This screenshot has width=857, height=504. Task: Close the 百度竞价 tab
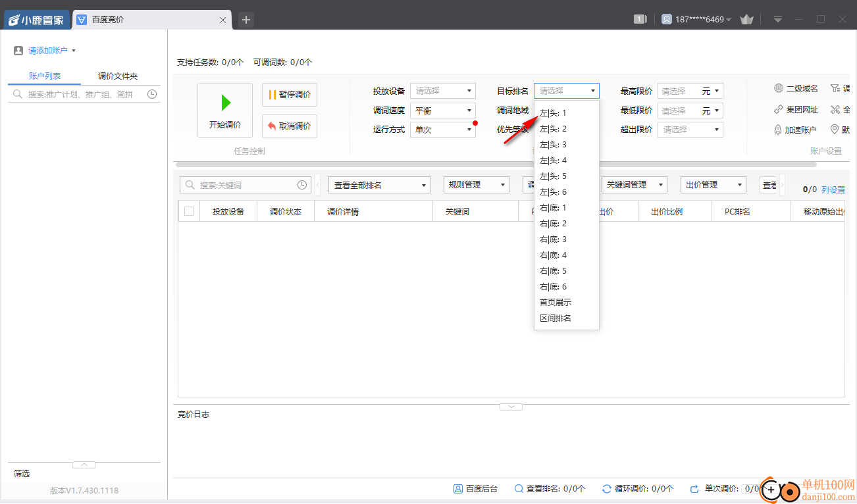coord(222,20)
